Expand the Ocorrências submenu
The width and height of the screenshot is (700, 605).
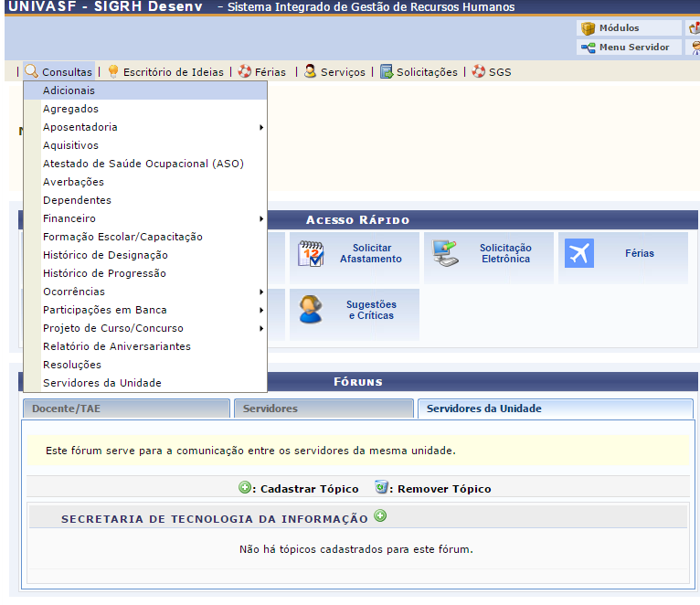pos(74,292)
